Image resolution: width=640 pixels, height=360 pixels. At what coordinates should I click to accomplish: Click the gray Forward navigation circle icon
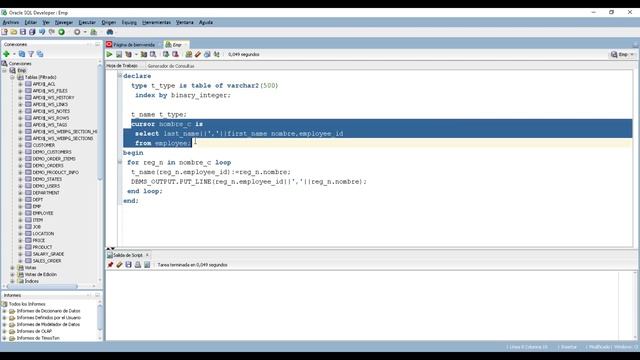(77, 32)
